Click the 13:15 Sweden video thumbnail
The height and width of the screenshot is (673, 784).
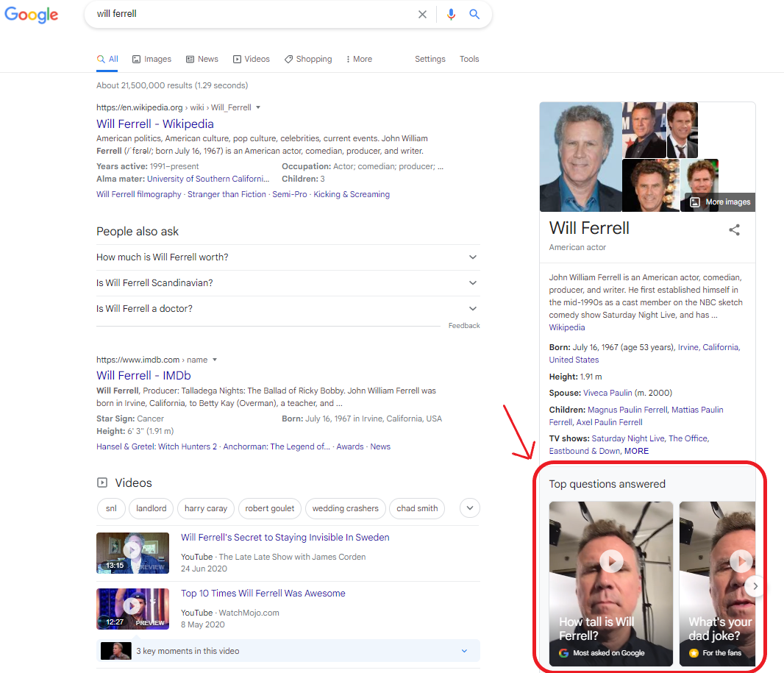[x=132, y=553]
